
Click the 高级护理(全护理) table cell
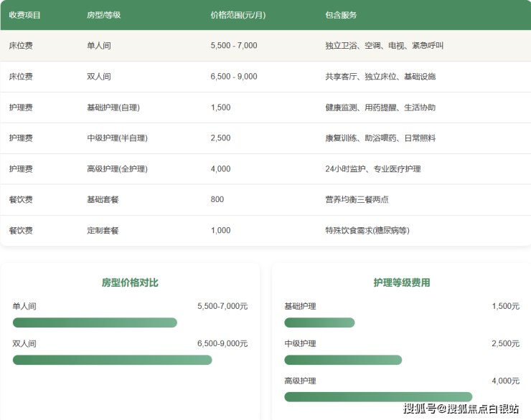tap(117, 169)
